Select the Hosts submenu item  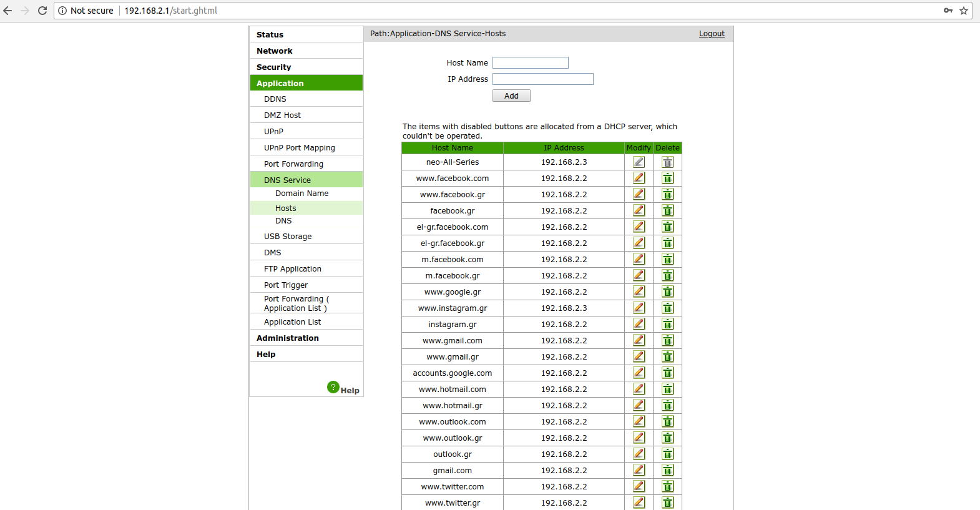tap(306, 208)
